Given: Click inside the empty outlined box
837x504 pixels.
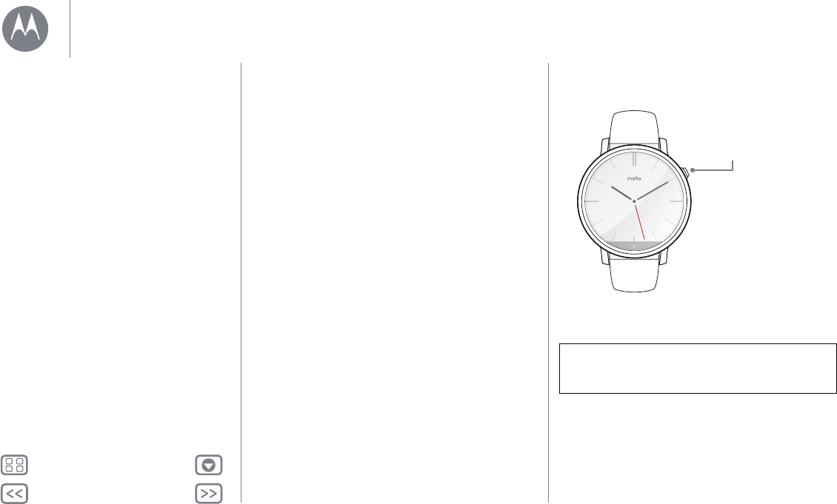Looking at the screenshot, I should point(698,369).
